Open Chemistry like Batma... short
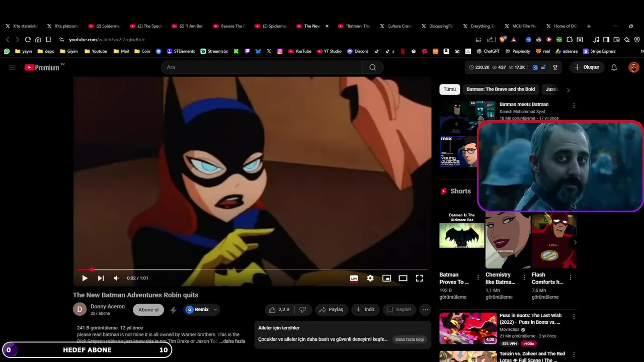The height and width of the screenshot is (362, 644). pyautogui.click(x=508, y=240)
